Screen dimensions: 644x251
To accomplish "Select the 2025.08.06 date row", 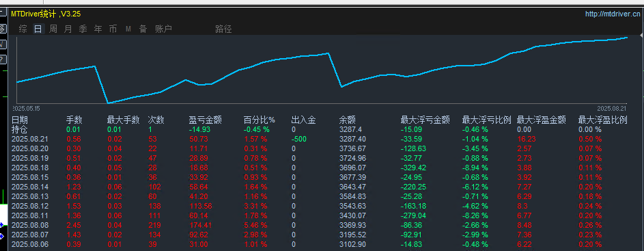I will pos(31,244).
